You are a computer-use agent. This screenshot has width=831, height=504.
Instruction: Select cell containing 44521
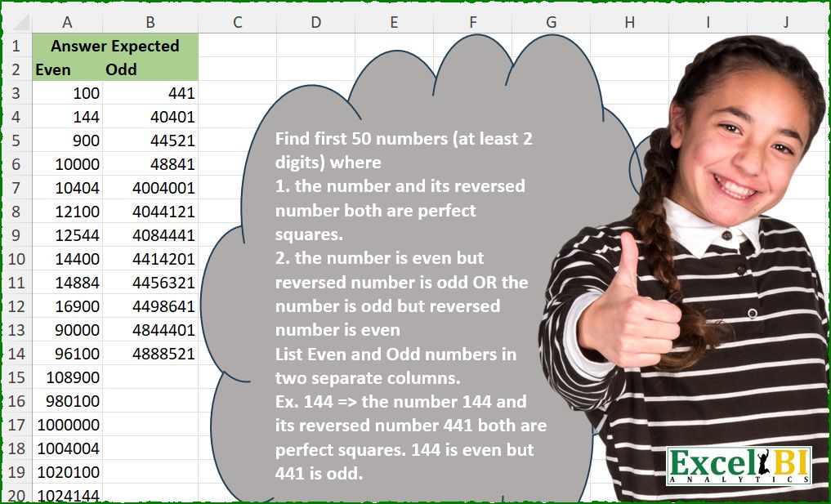pyautogui.click(x=150, y=140)
